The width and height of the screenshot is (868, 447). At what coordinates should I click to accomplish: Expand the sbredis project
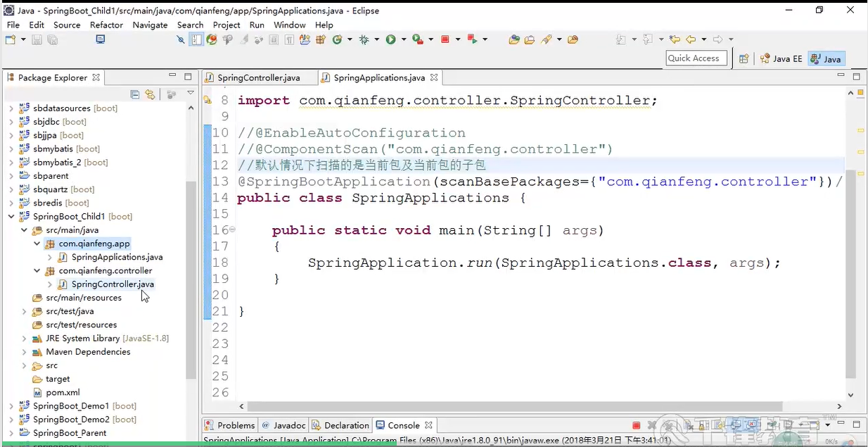point(11,203)
